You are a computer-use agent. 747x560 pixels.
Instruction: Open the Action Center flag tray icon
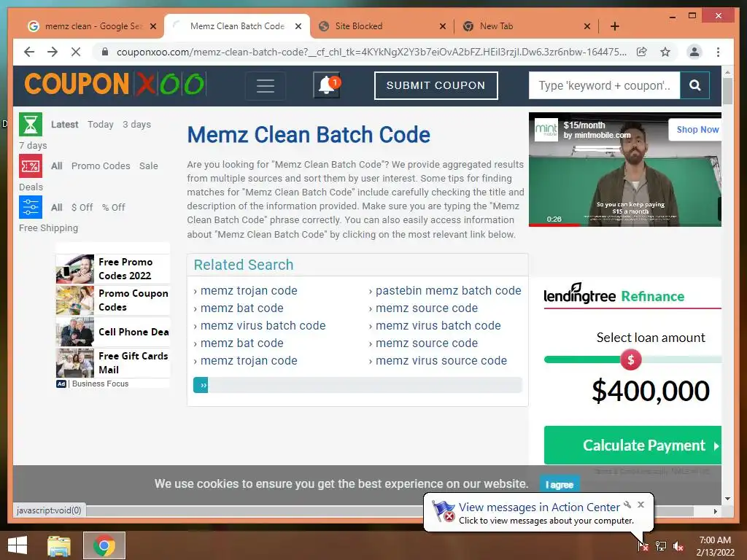coord(643,545)
